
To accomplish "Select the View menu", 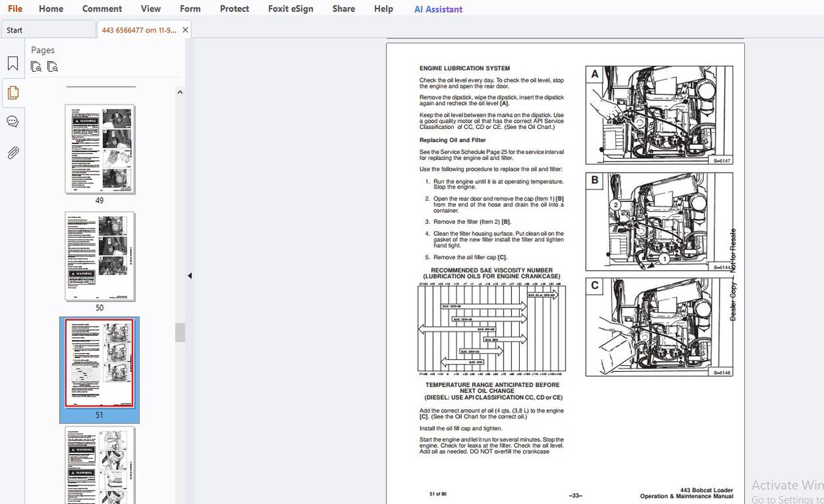I will 151,9.
